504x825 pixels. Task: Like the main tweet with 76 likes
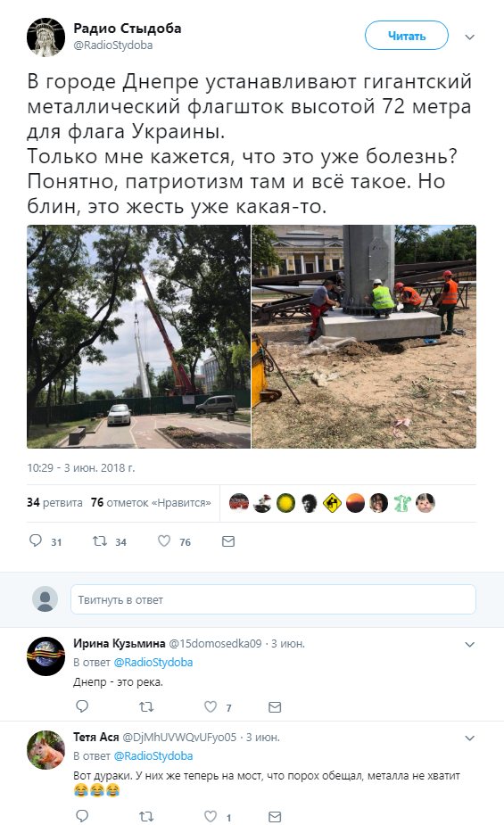pyautogui.click(x=164, y=540)
